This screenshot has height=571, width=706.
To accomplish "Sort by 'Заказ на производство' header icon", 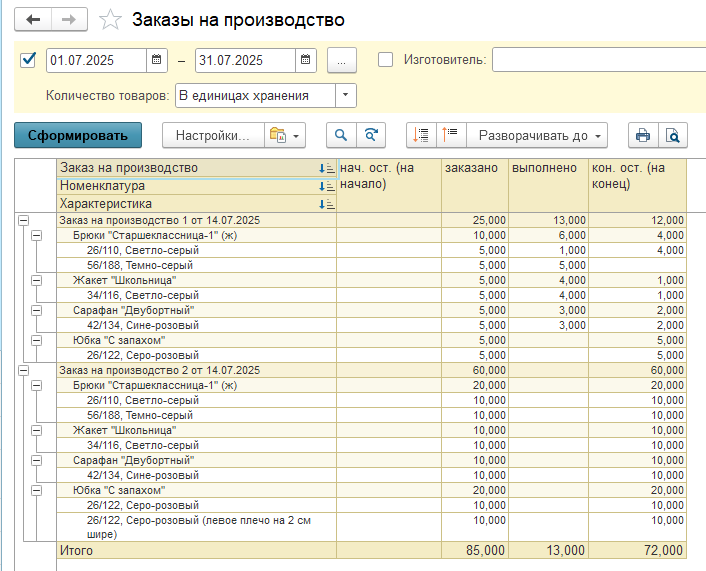I will tap(326, 168).
